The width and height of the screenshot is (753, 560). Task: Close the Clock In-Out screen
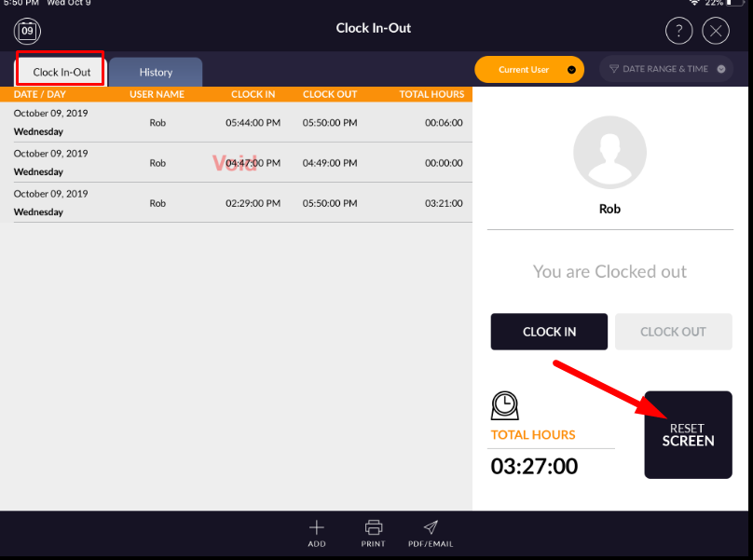(x=716, y=32)
